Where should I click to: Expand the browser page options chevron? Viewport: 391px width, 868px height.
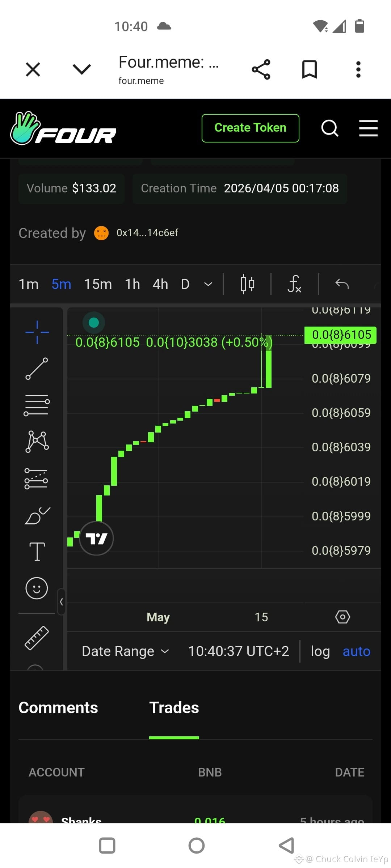82,69
